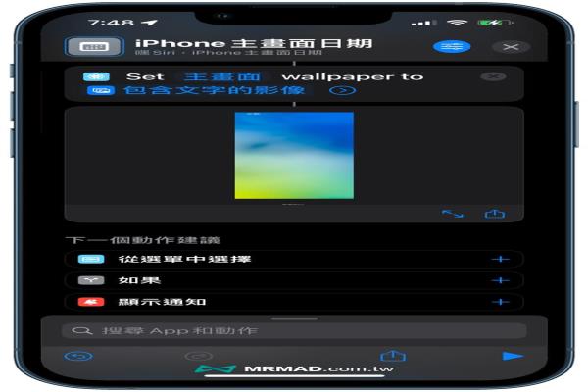Image resolution: width=588 pixels, height=392 pixels.
Task: Tap the 從選單中選擇 menu icon
Action: click(91, 259)
